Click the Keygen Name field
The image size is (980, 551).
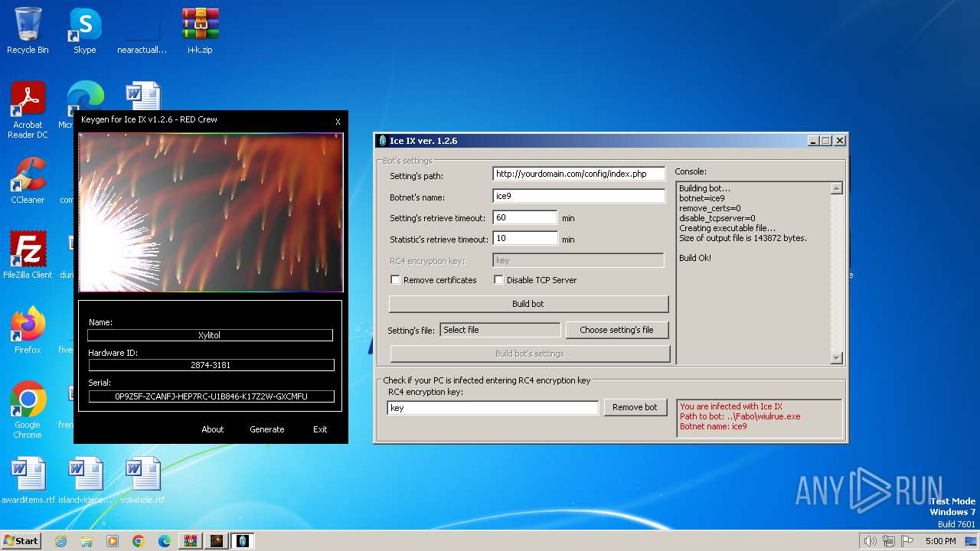coord(211,335)
